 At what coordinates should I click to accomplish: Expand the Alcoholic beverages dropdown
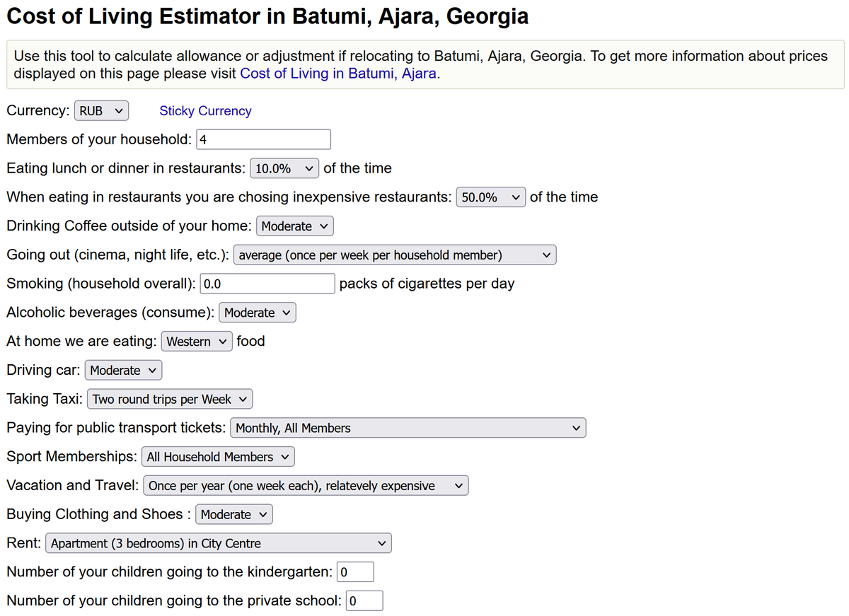coord(258,313)
